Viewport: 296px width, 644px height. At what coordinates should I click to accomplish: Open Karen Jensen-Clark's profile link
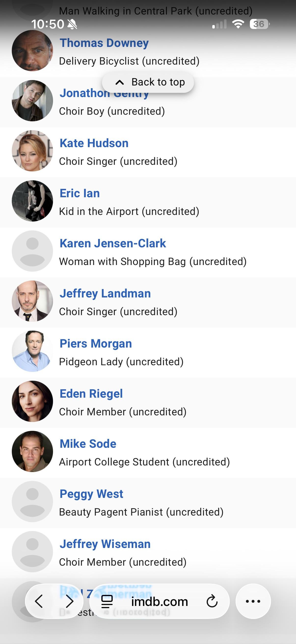click(113, 243)
